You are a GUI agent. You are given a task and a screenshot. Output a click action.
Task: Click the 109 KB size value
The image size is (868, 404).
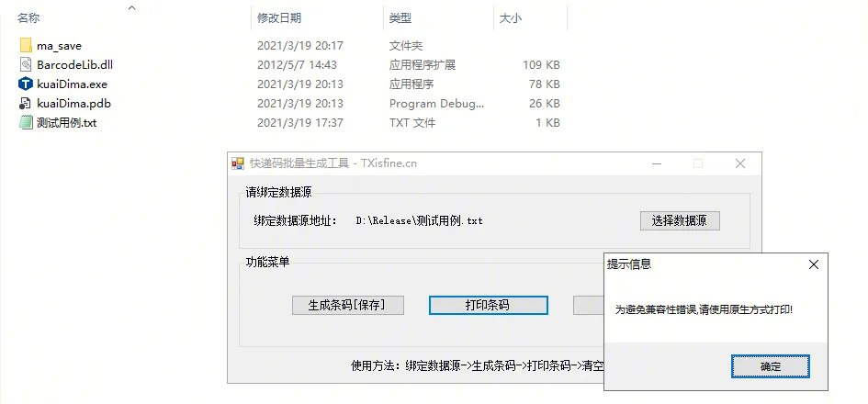(541, 65)
